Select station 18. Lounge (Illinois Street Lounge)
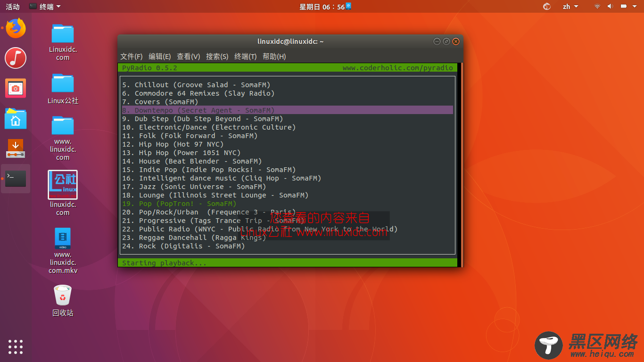 (x=288, y=195)
